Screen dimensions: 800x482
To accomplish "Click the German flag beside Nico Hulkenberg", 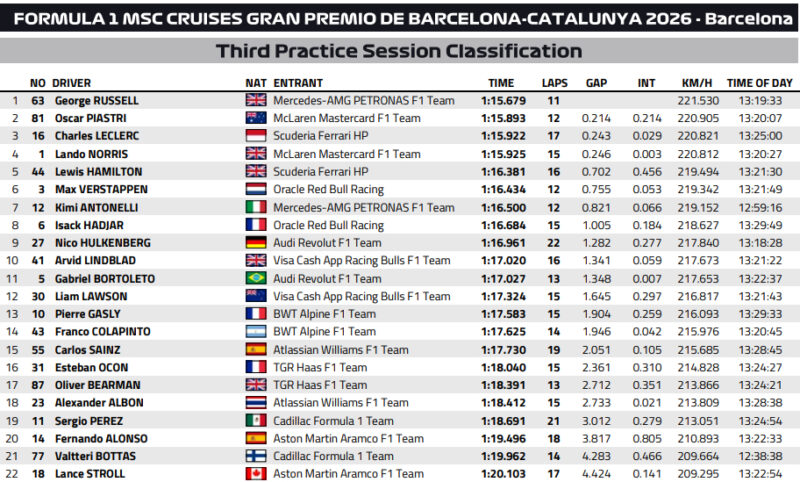I will tap(256, 243).
